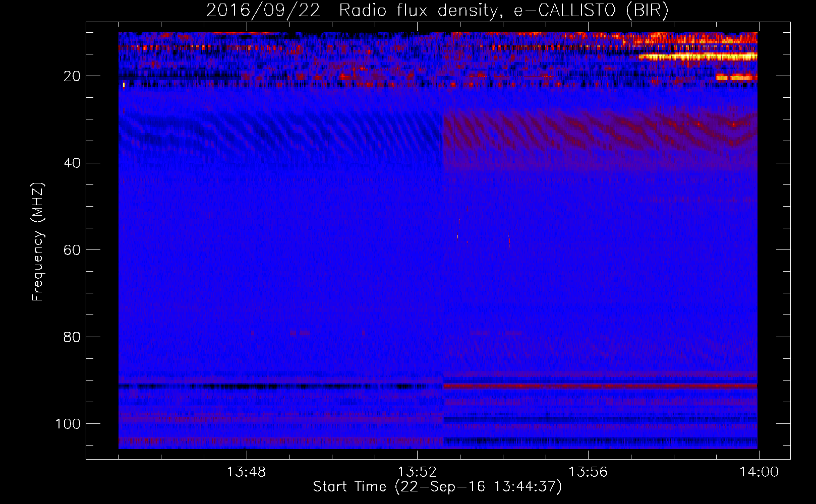Screen dimensions: 816x504
Task: Click the 60 MHz frequency tick label
Action: (x=72, y=250)
